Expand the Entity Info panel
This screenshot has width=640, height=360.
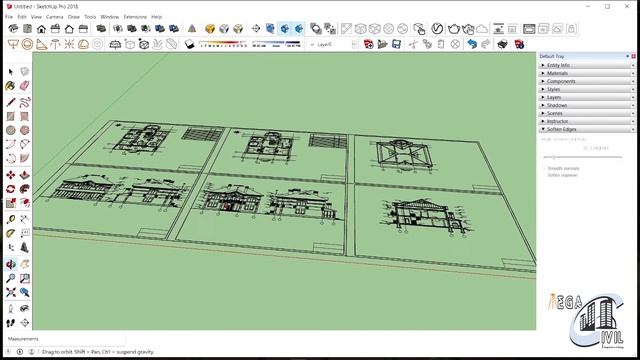click(x=587, y=65)
